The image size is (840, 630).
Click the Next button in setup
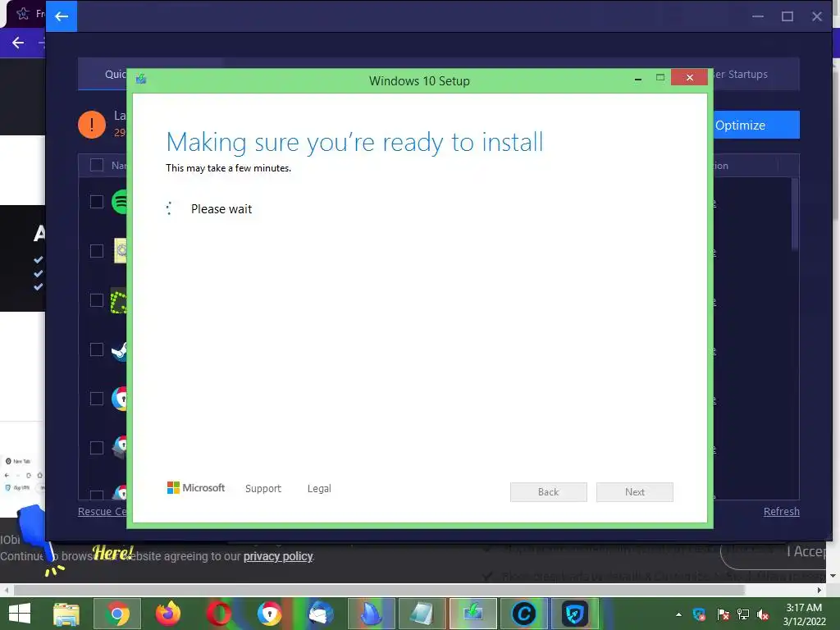tap(635, 492)
